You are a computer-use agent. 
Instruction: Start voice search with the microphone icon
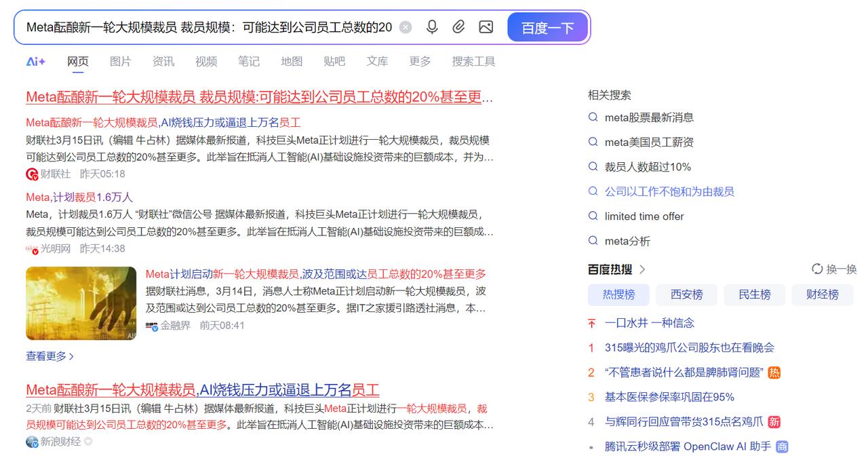[x=432, y=27]
